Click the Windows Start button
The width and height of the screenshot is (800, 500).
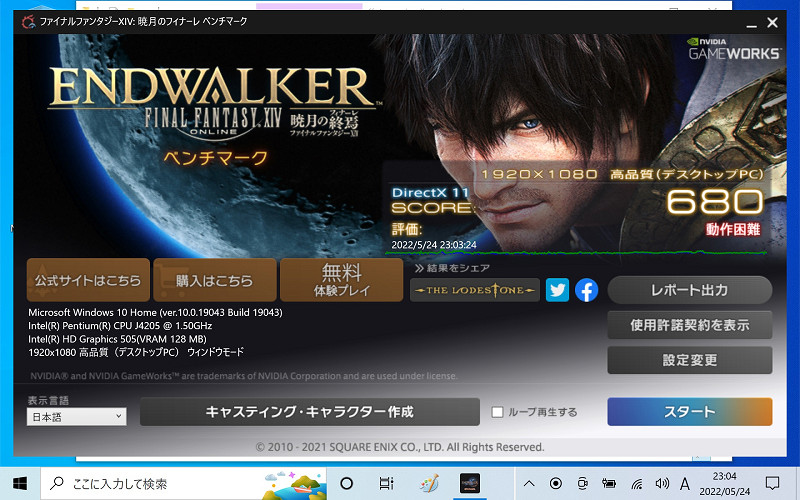[x=20, y=483]
